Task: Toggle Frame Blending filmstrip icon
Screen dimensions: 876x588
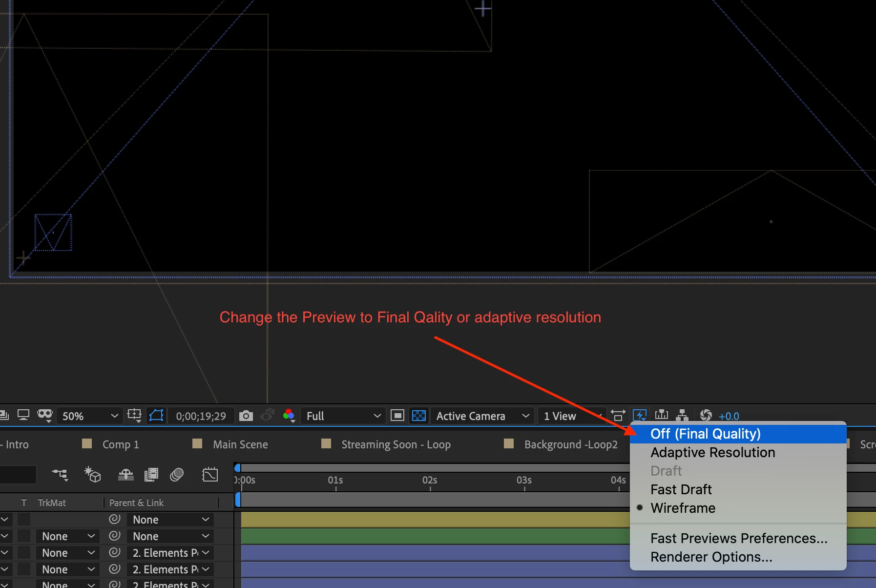Action: click(x=151, y=474)
